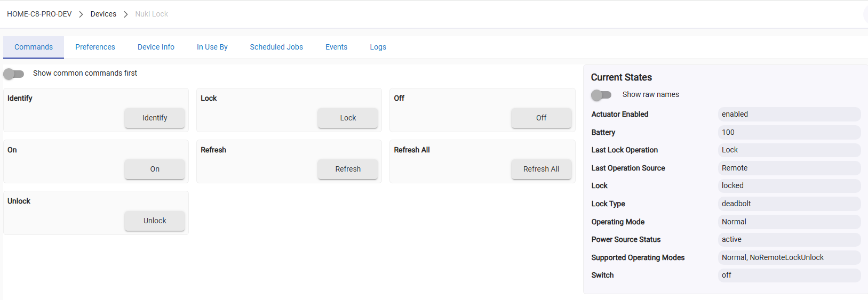Viewport: 868px width, 300px height.
Task: Toggle Show common commands first switch
Action: point(14,74)
